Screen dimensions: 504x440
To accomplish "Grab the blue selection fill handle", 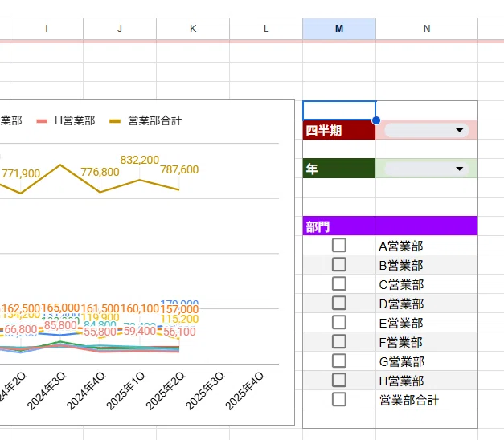I will click(x=375, y=120).
